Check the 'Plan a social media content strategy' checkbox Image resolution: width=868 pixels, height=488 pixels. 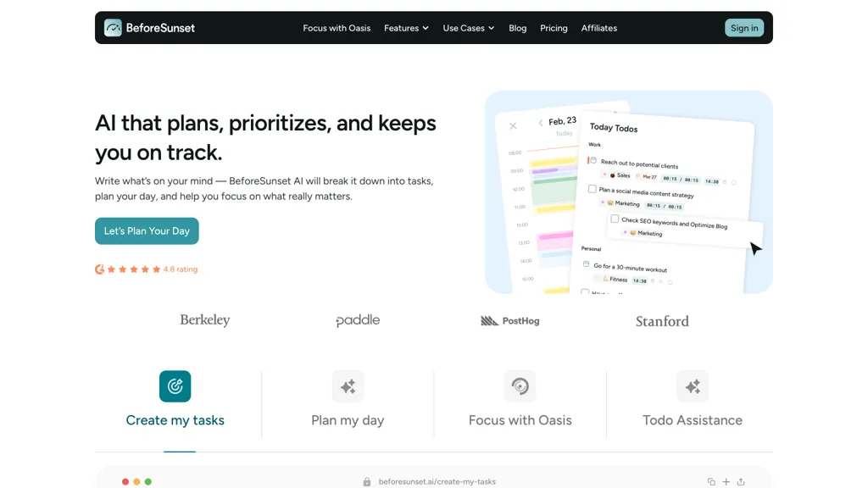(592, 189)
